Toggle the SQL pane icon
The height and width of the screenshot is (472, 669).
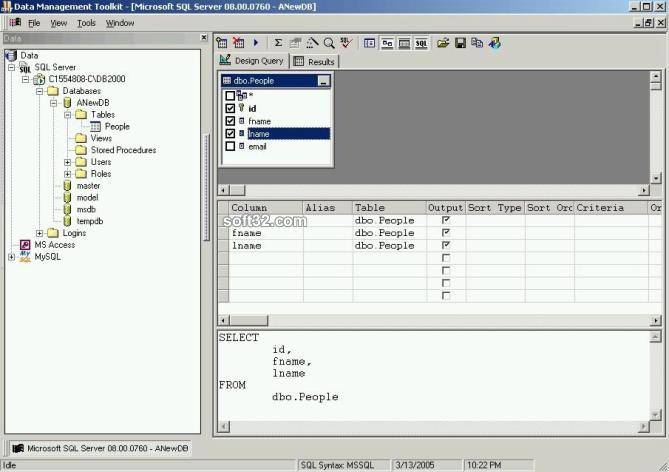(x=421, y=43)
